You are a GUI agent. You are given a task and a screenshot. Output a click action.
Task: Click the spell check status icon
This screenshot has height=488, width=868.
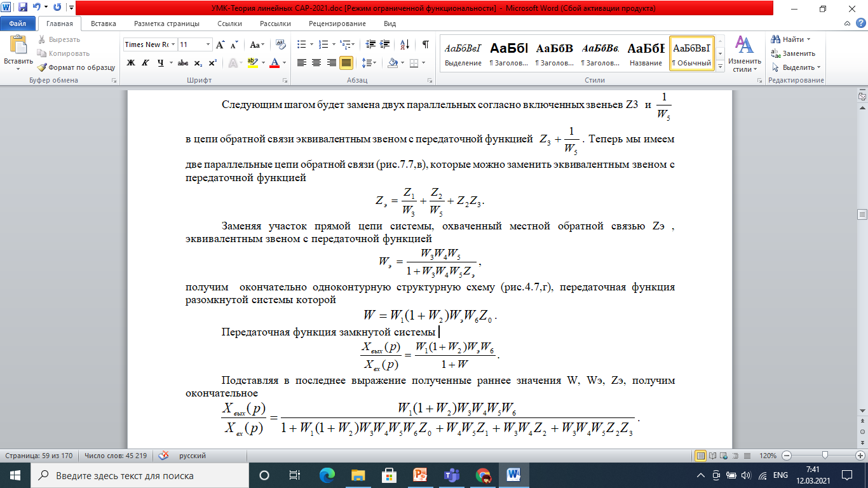pyautogui.click(x=164, y=456)
